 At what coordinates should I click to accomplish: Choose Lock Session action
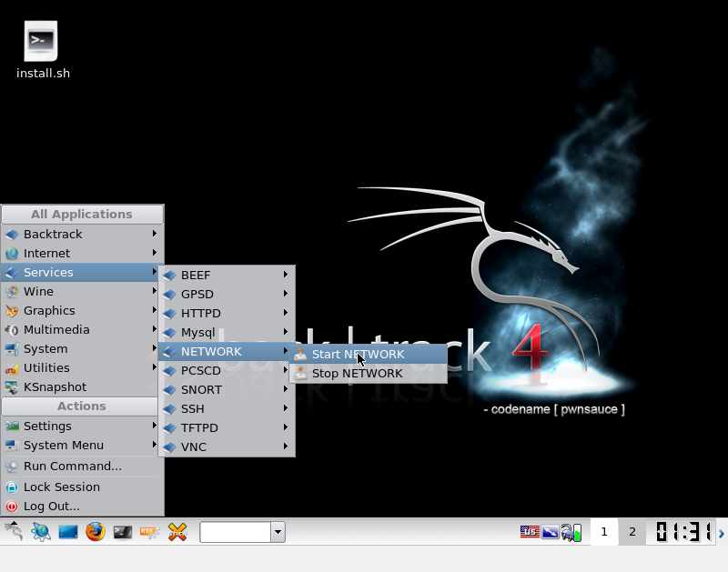(x=82, y=487)
